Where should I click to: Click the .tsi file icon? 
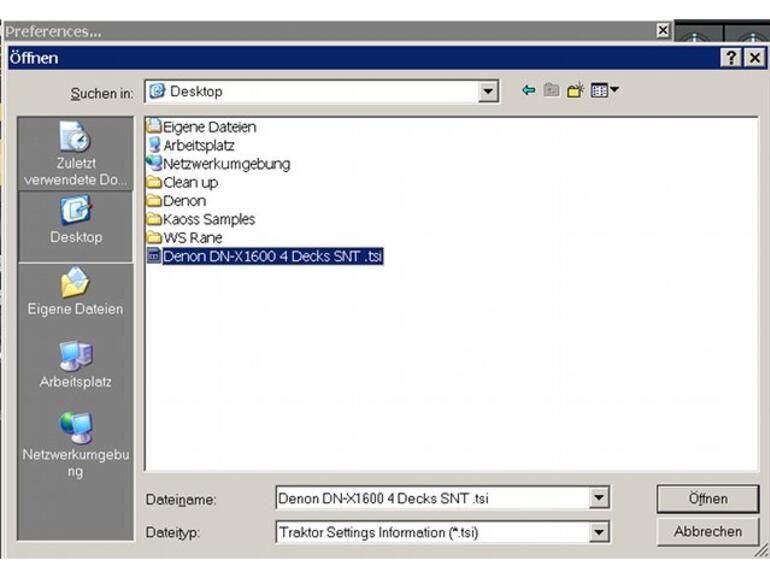pos(154,256)
